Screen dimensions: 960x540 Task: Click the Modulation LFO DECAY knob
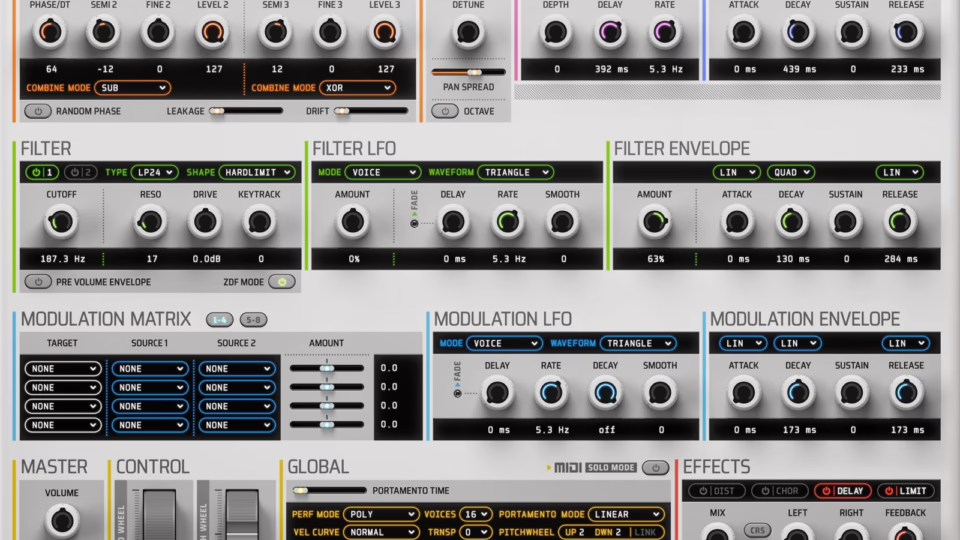(606, 393)
